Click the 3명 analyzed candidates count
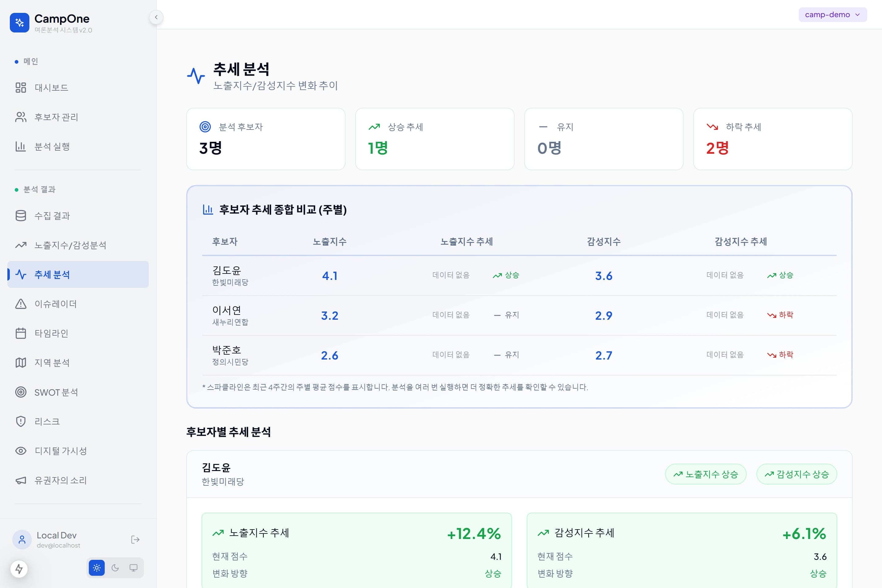 click(x=210, y=148)
